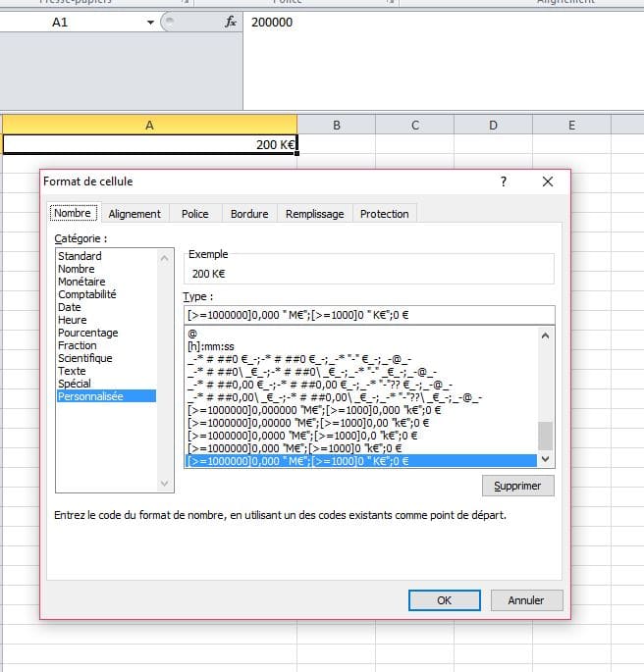
Task: Click the Type format code field
Action: (x=368, y=315)
